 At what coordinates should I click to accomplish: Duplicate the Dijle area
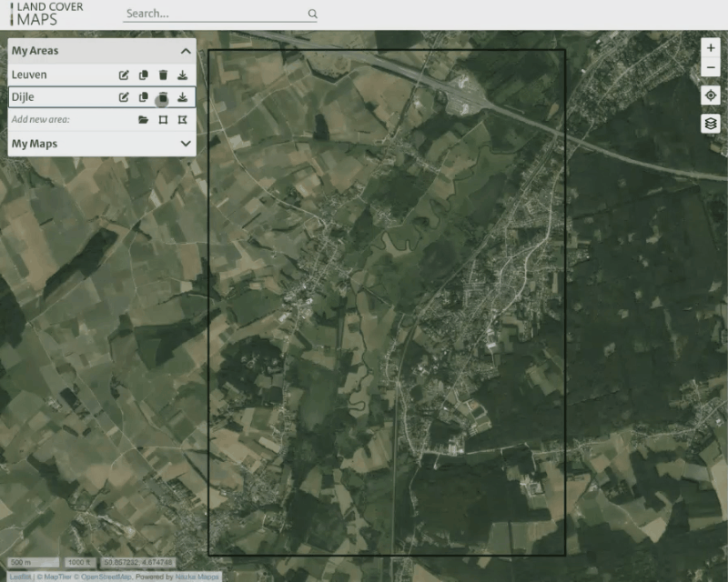point(143,97)
